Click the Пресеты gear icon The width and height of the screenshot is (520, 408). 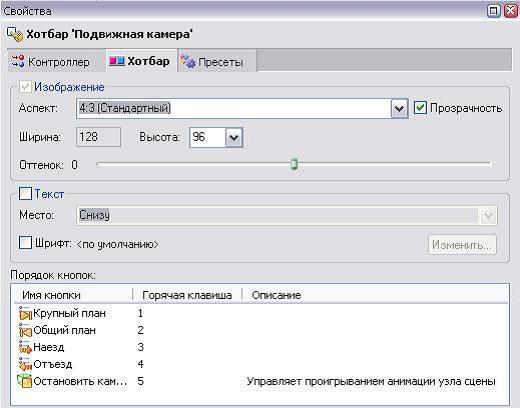coord(188,61)
